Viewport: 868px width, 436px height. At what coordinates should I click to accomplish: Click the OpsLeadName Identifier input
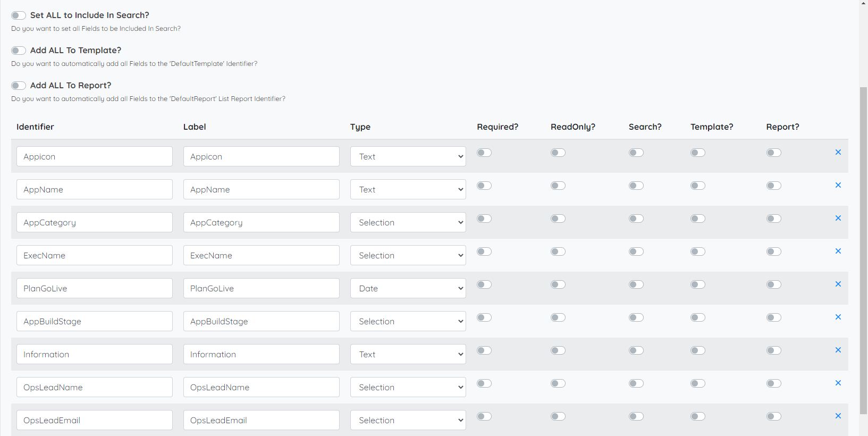coord(95,387)
